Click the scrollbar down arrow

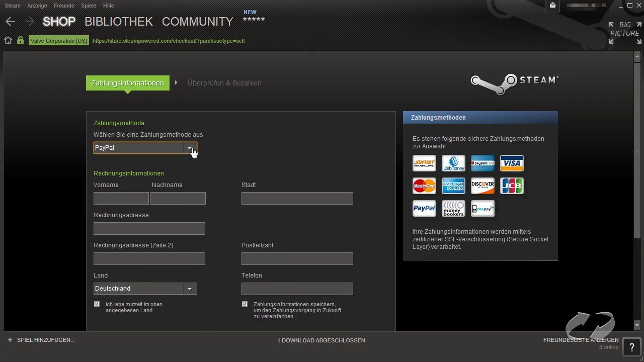click(x=637, y=326)
